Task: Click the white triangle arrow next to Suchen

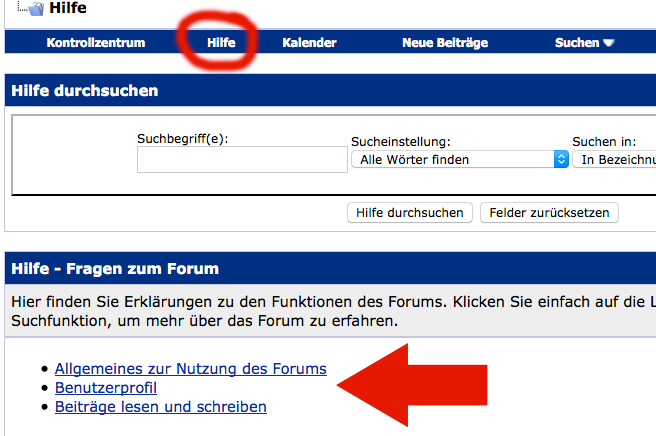Action: (x=608, y=43)
